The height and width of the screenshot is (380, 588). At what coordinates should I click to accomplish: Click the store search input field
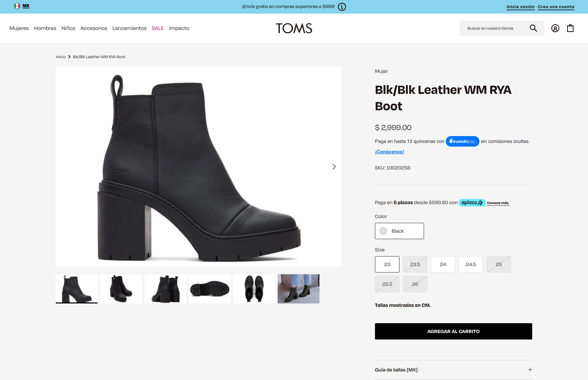point(492,28)
